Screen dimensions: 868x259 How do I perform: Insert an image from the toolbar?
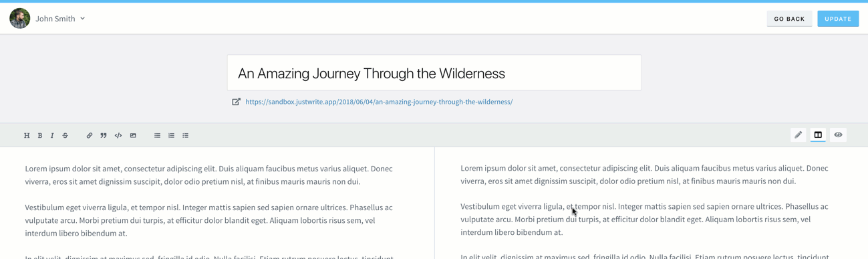(x=133, y=135)
